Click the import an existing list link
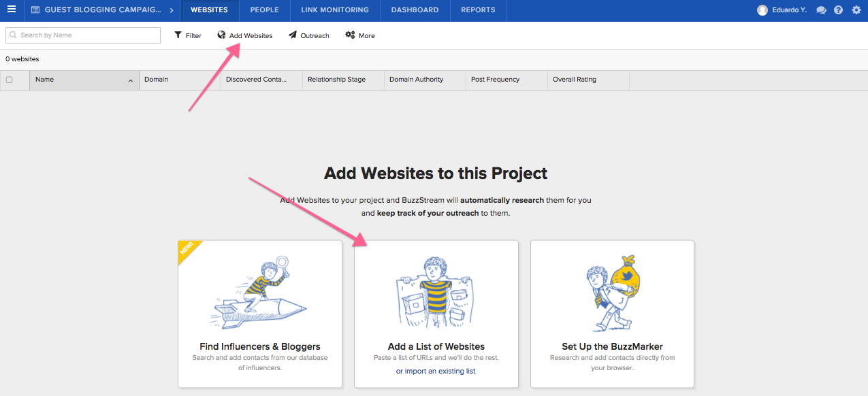 pyautogui.click(x=440, y=371)
